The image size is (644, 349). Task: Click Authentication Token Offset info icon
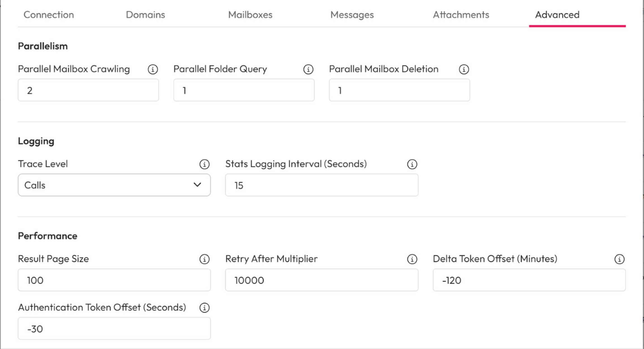[x=204, y=308]
